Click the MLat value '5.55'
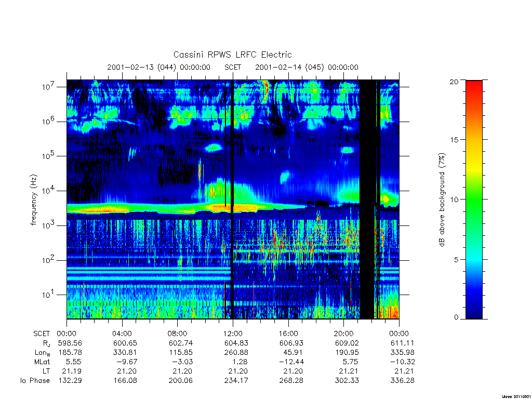This screenshot has height=399, width=532. click(74, 362)
